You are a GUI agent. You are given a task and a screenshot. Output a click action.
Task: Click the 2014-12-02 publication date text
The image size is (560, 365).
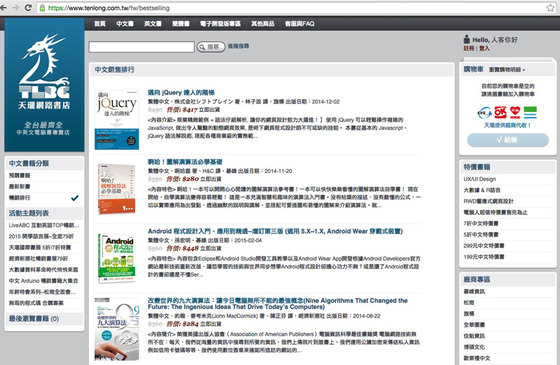coord(326,101)
